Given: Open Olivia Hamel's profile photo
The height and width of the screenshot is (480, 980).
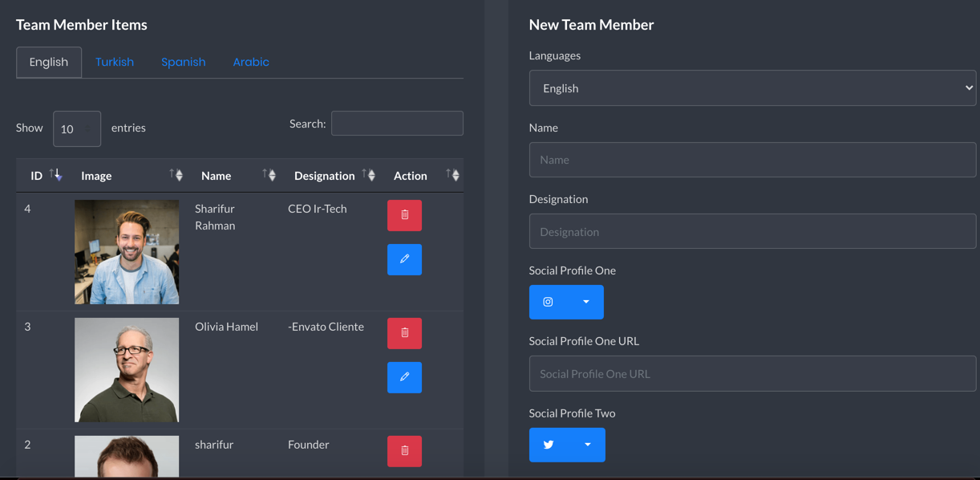Looking at the screenshot, I should [x=127, y=370].
